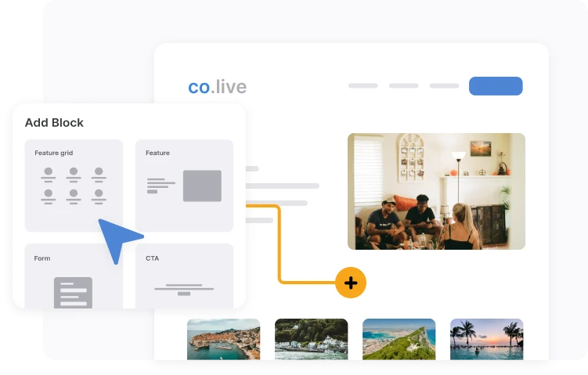
Task: Open the palm trees sunset thumbnail
Action: 486,339
